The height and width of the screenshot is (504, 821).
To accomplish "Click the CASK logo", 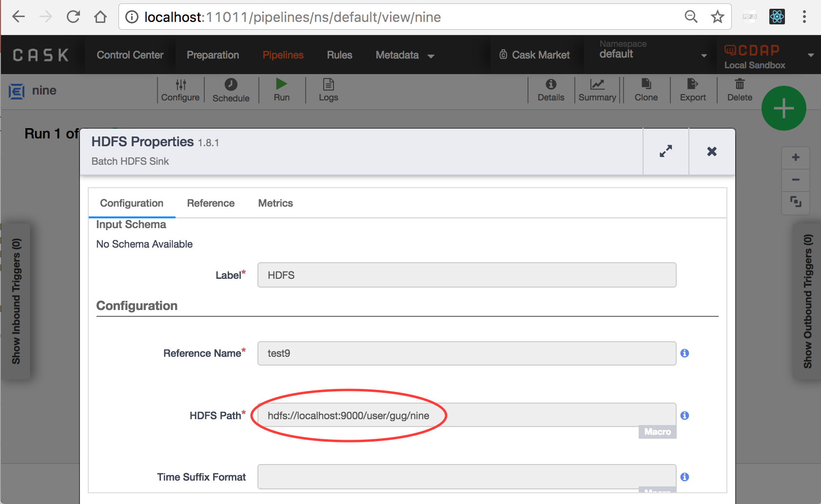I will pyautogui.click(x=41, y=55).
